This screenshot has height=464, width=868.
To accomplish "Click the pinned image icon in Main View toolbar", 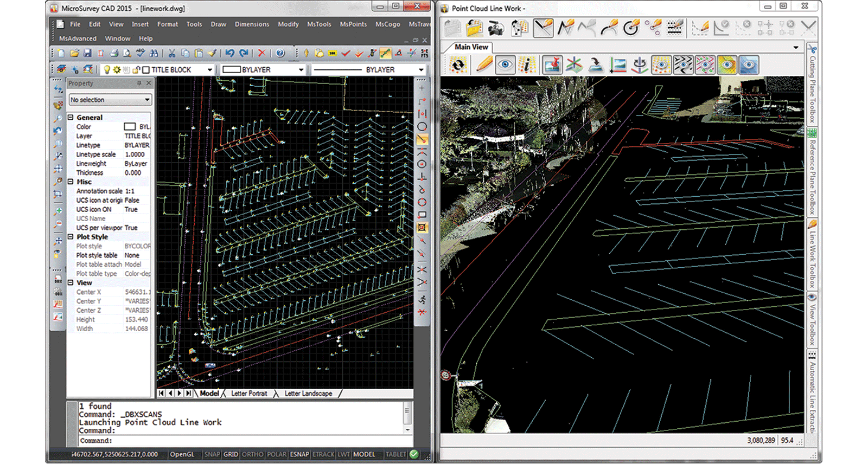I will [552, 65].
